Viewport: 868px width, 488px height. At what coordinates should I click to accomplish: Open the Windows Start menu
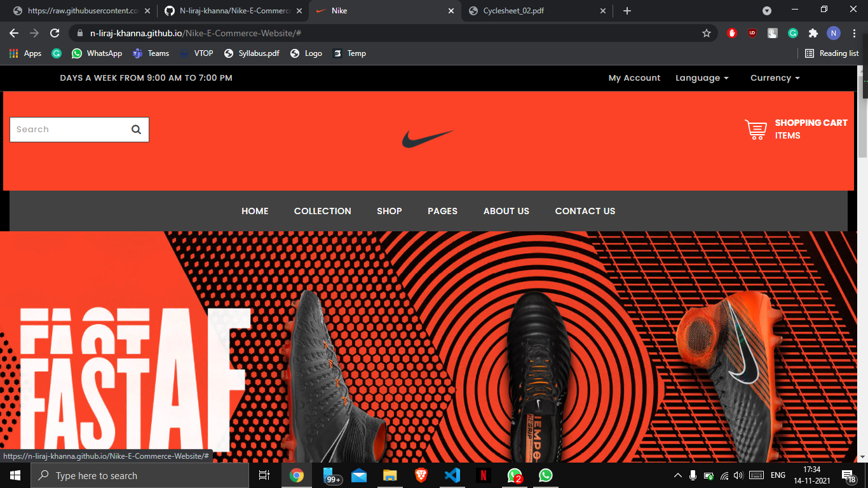coord(15,475)
